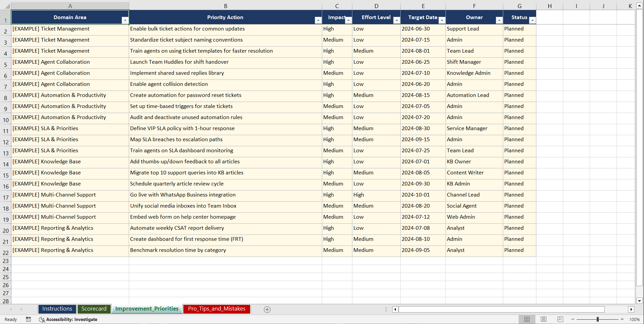
Task: Click the left sheet navigation arrow
Action: tap(11, 309)
